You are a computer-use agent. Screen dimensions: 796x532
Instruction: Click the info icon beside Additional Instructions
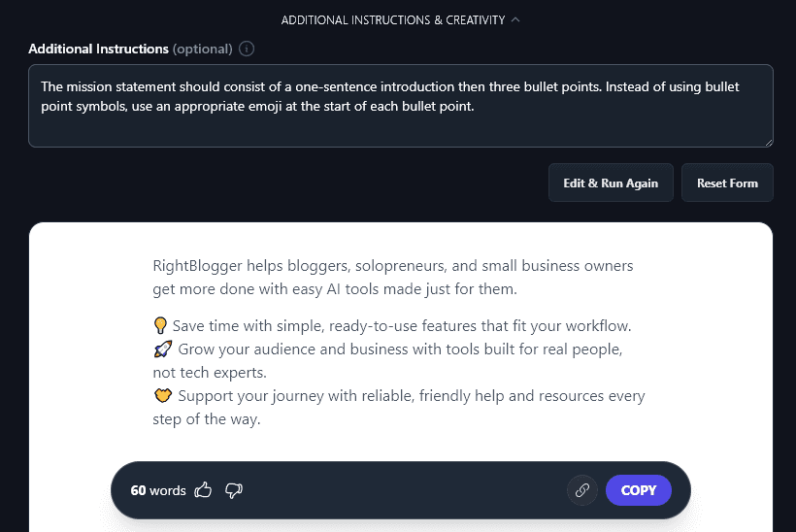247,49
